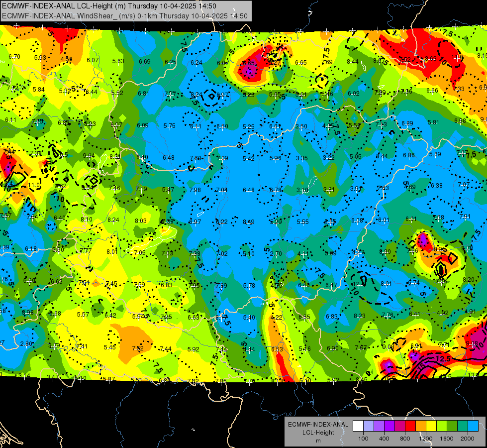Screen dimensions: 487x448
Task: Click the bold '12.5' contour label
Action: point(443,359)
